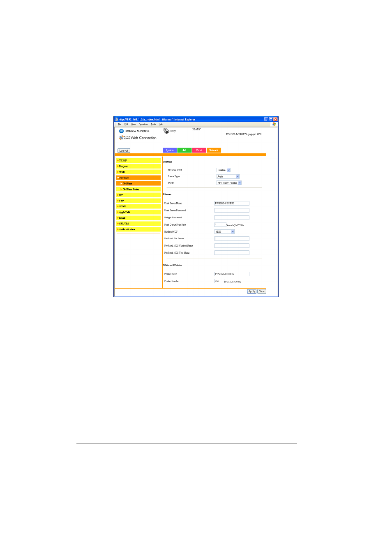392x555 pixels.
Task: Click the READY status text
Action: pos(196,129)
